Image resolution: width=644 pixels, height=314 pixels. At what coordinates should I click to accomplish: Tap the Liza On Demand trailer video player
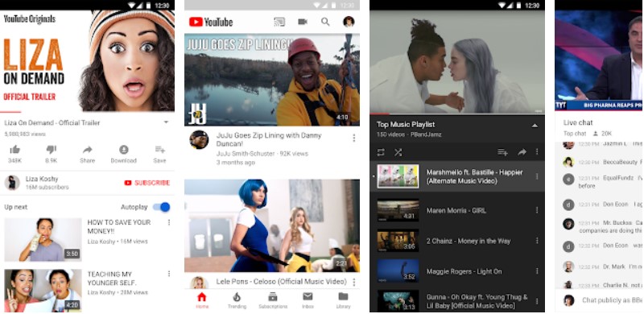[x=87, y=60]
